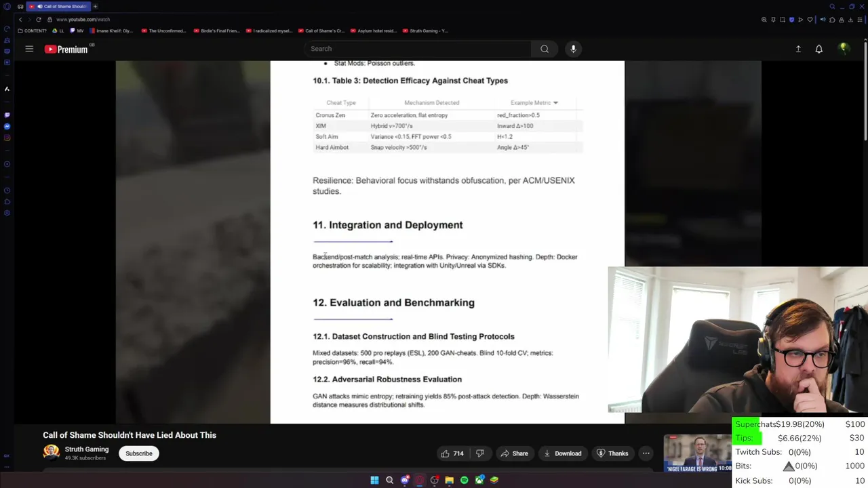Go back in browser history
868x488 pixels.
20,20
